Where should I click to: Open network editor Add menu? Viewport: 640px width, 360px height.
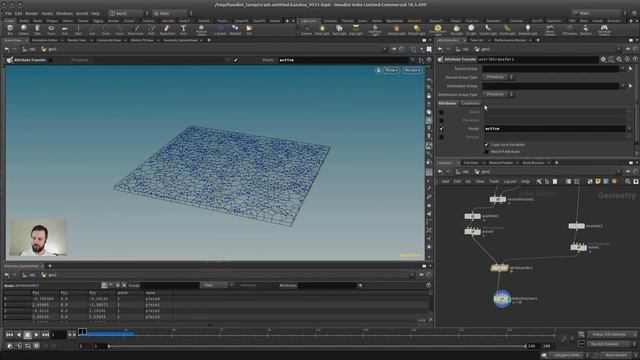point(445,181)
